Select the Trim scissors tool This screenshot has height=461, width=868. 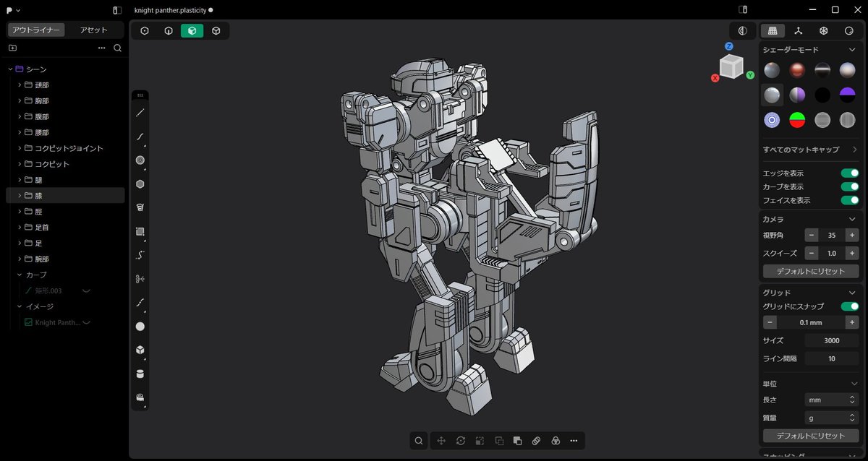click(x=140, y=279)
